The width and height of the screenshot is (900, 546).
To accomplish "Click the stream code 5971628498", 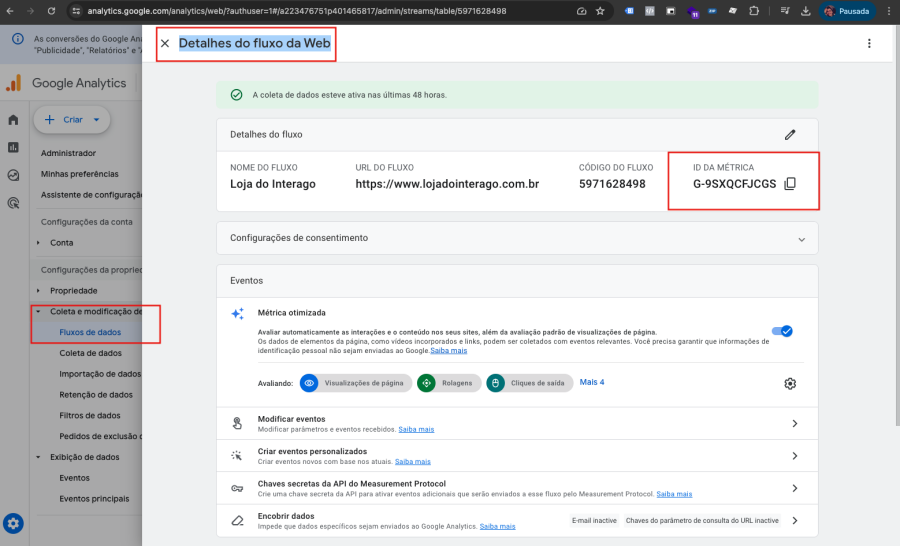I will 612,184.
